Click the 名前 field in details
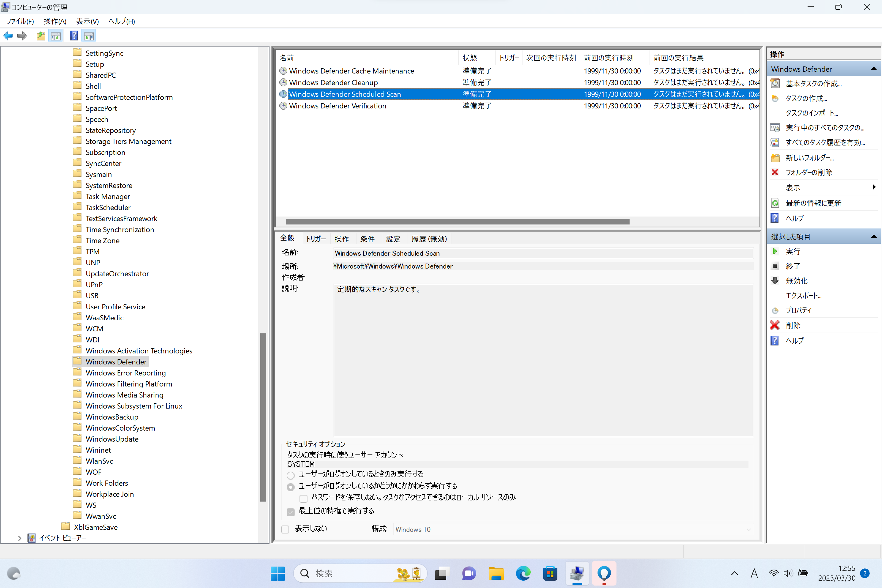 [543, 253]
